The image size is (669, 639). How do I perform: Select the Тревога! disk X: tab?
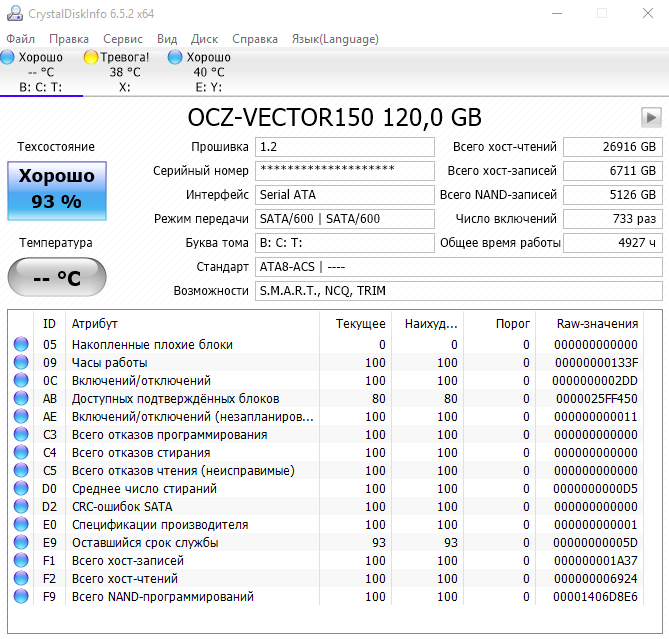(x=125, y=72)
